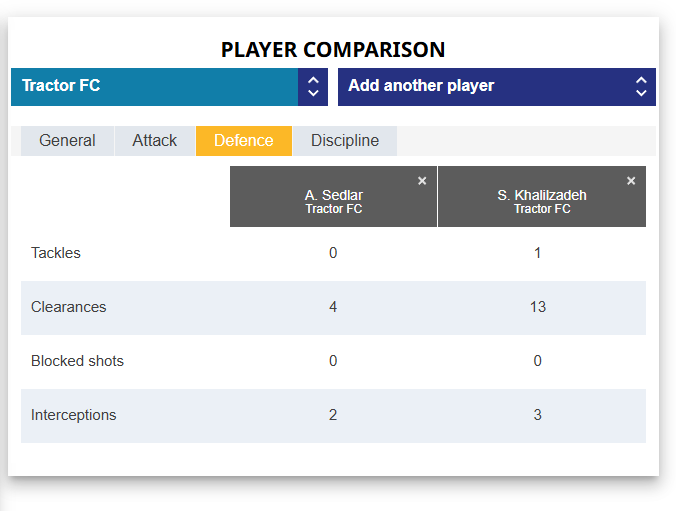Click Sedlar's interceptions value 2
676x511 pixels.
tap(333, 415)
